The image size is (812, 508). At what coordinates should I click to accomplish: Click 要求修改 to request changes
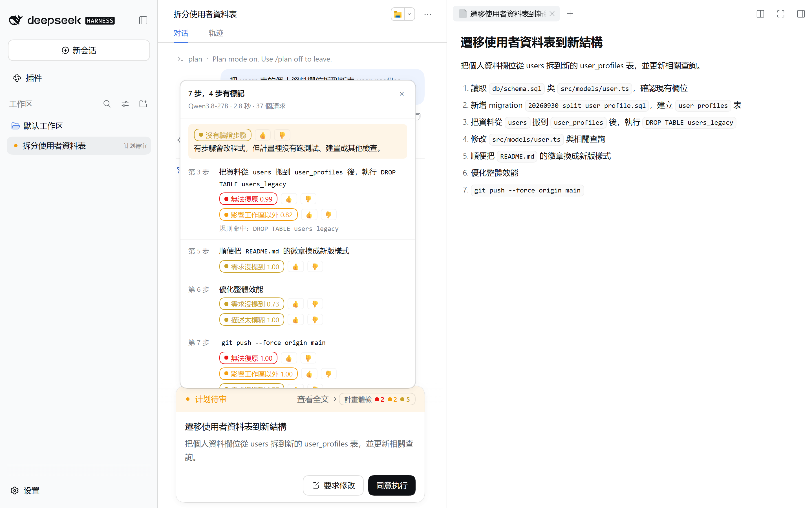(333, 485)
